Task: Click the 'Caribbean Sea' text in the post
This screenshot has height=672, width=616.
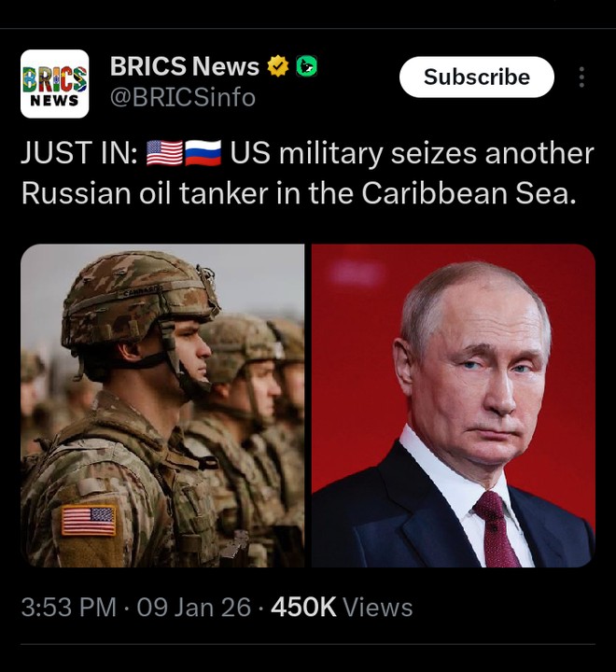Action: pos(469,193)
